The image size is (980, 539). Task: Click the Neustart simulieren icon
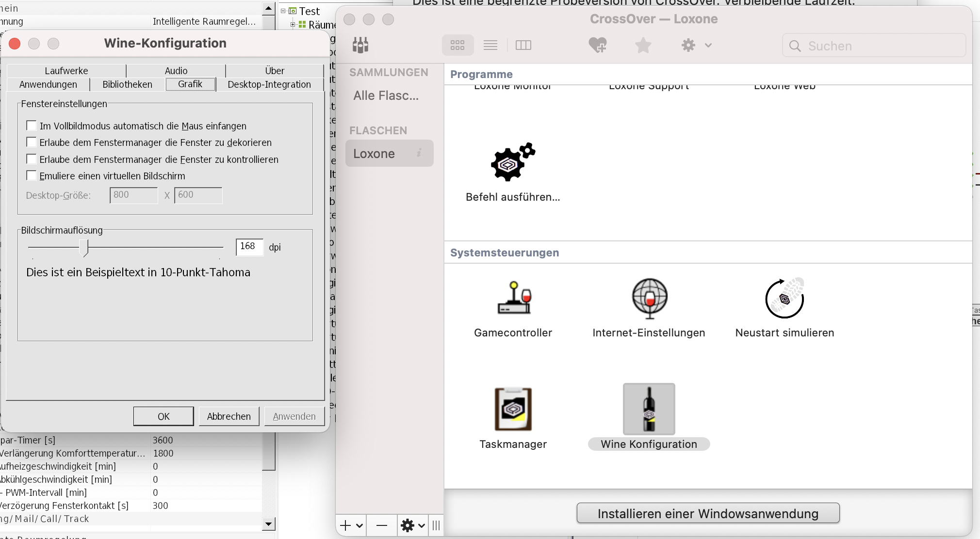coord(784,298)
